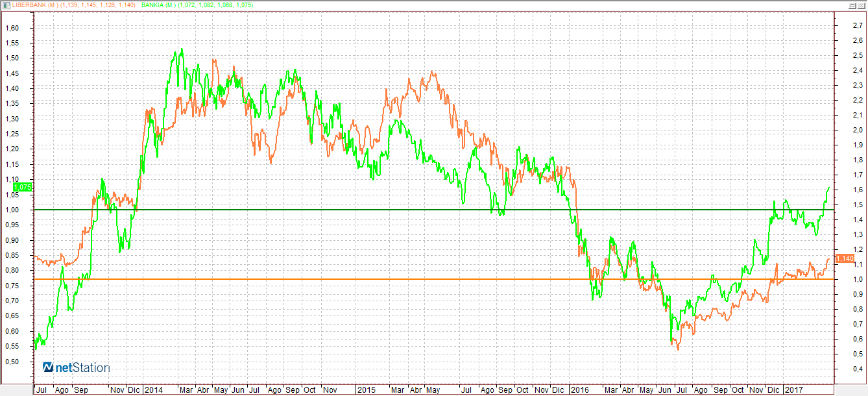Click the 2015 label on time axis

tap(366, 390)
